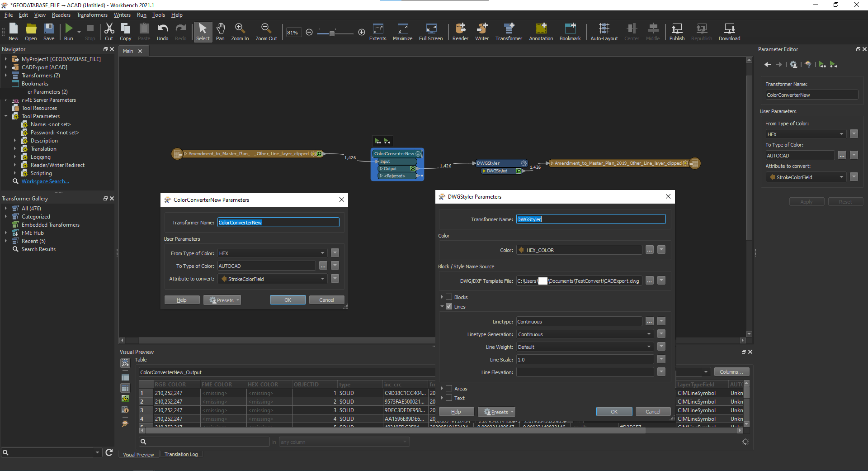Open the Tools menu

(x=158, y=15)
